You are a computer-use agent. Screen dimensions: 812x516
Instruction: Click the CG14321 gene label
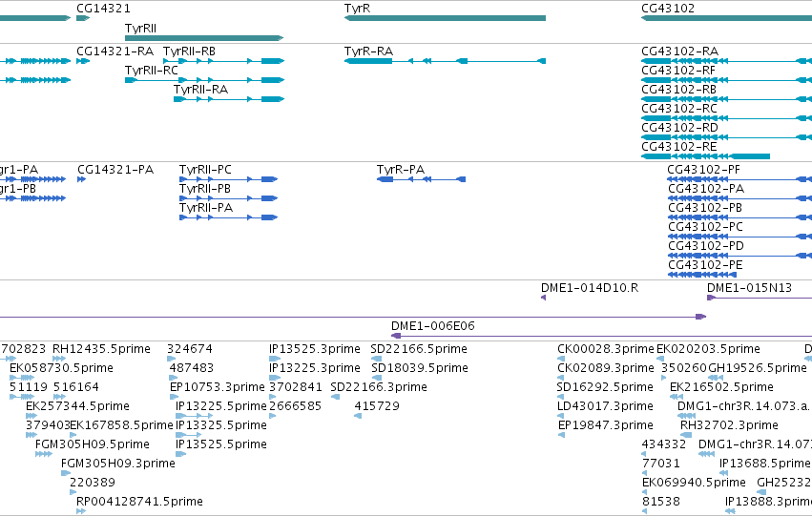coord(104,9)
